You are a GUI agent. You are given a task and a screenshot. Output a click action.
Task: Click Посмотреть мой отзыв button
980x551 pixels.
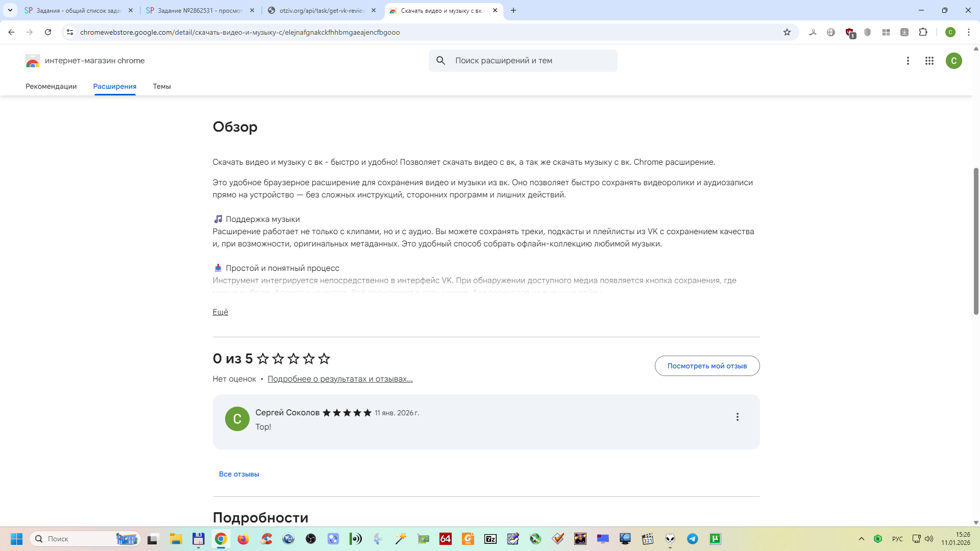[707, 366]
